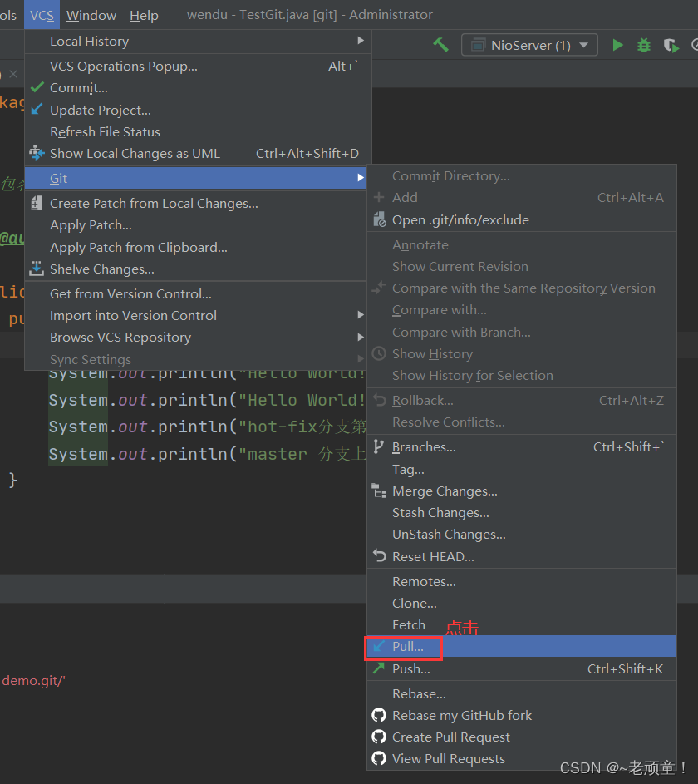Click the plus icon beside Add

(379, 197)
